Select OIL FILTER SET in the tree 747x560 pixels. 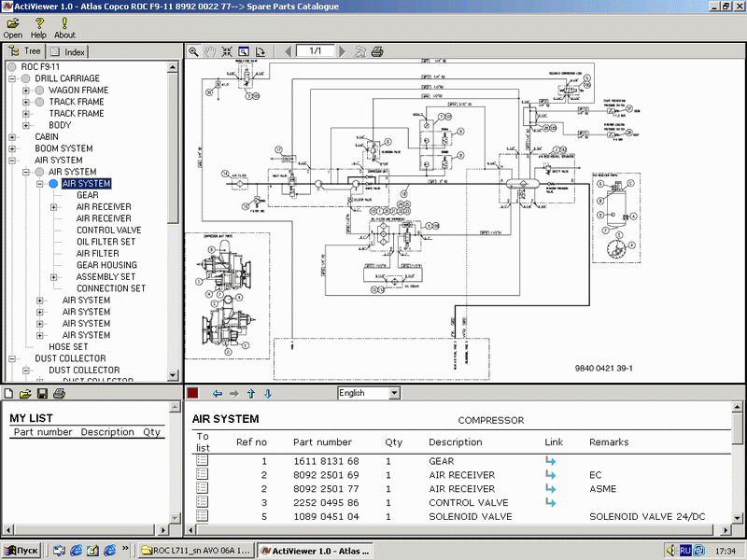pyautogui.click(x=106, y=242)
